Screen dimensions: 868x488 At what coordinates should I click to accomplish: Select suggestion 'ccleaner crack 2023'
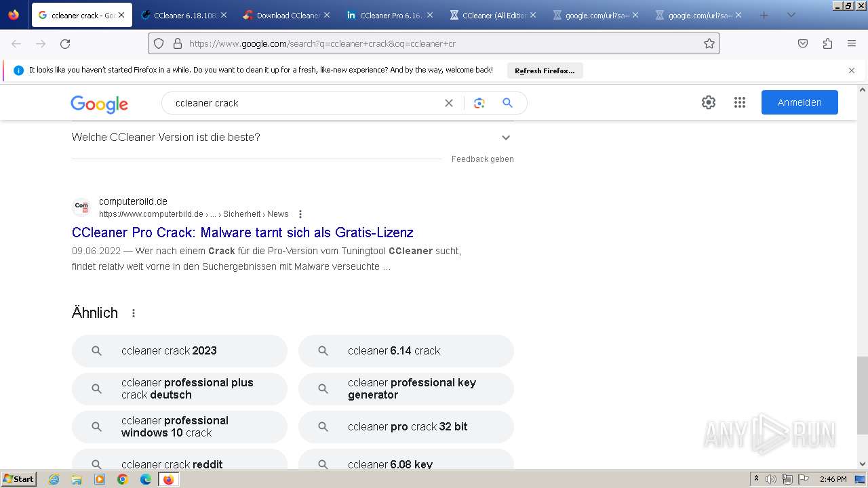pos(180,351)
